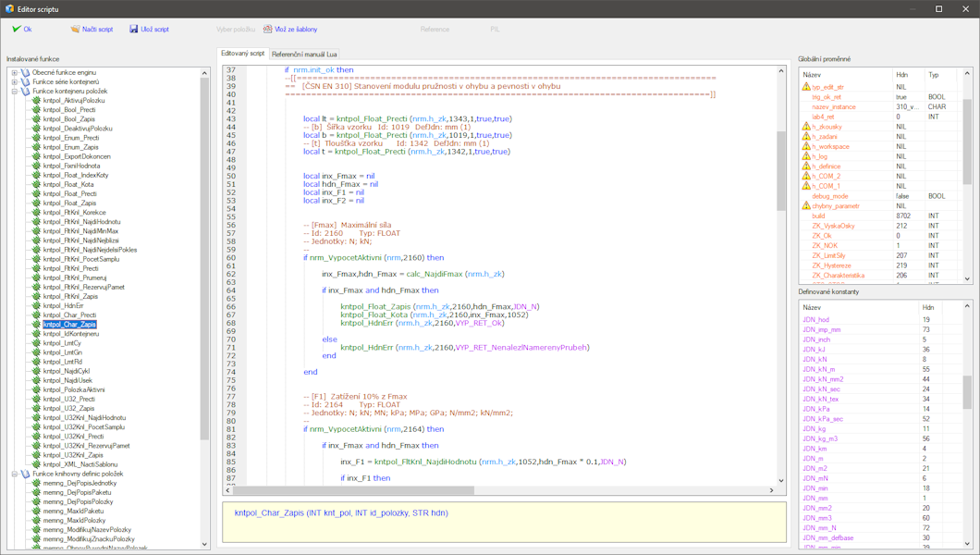
Task: Click the Vyber položku toolbar button
Action: tap(236, 30)
